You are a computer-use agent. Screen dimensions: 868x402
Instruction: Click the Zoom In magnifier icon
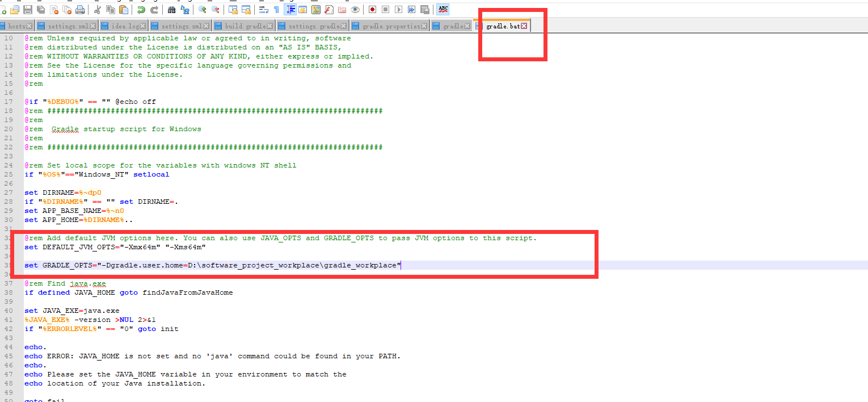[201, 9]
